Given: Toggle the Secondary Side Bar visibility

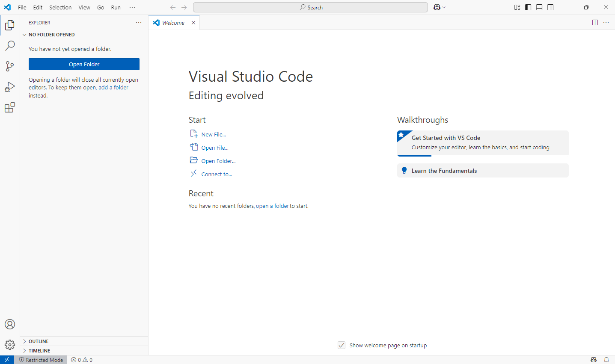Looking at the screenshot, I should [550, 7].
